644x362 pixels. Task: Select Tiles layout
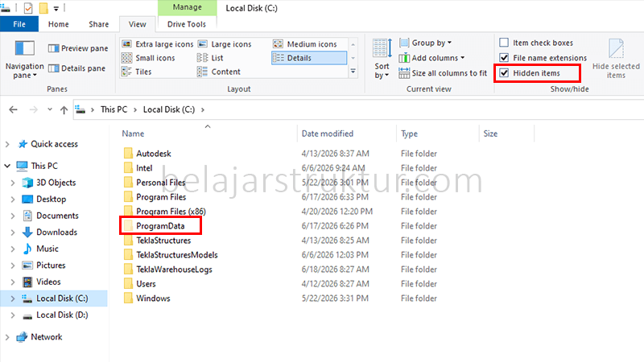coord(137,72)
